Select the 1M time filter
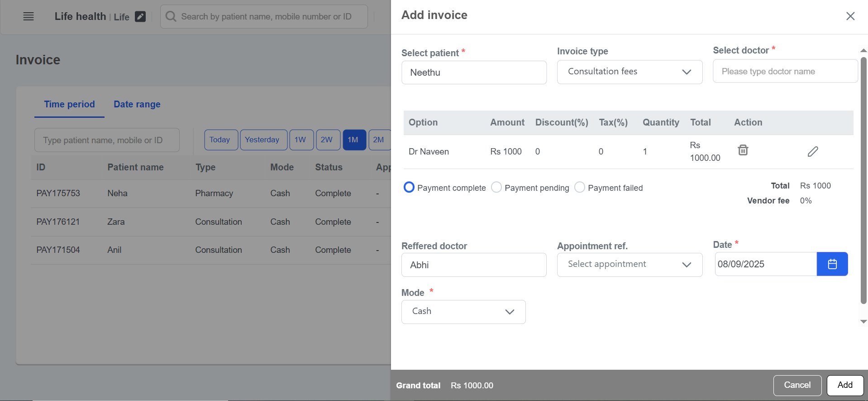 pos(354,140)
